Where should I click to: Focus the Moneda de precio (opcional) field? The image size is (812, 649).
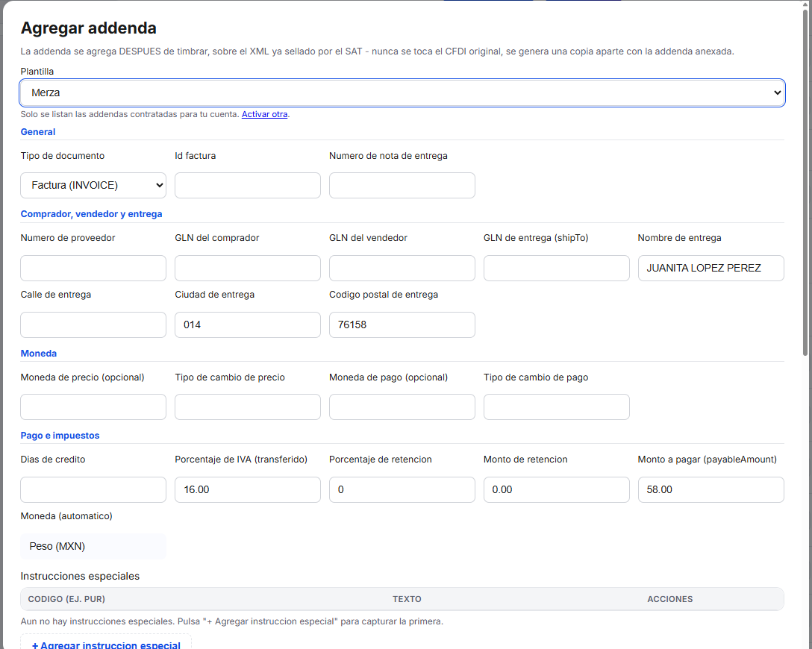pyautogui.click(x=93, y=407)
